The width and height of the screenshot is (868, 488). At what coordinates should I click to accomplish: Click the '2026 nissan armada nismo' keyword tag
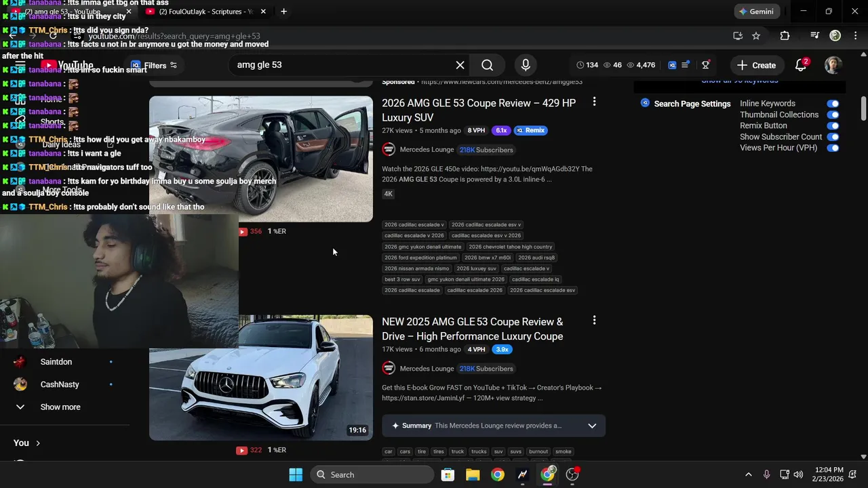(x=416, y=268)
